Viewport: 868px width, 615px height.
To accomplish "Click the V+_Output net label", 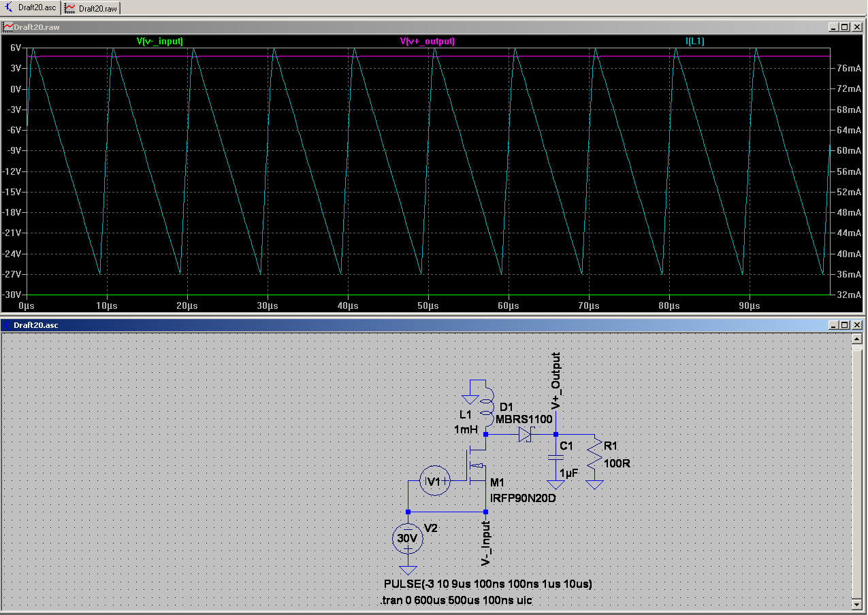I will tap(556, 381).
